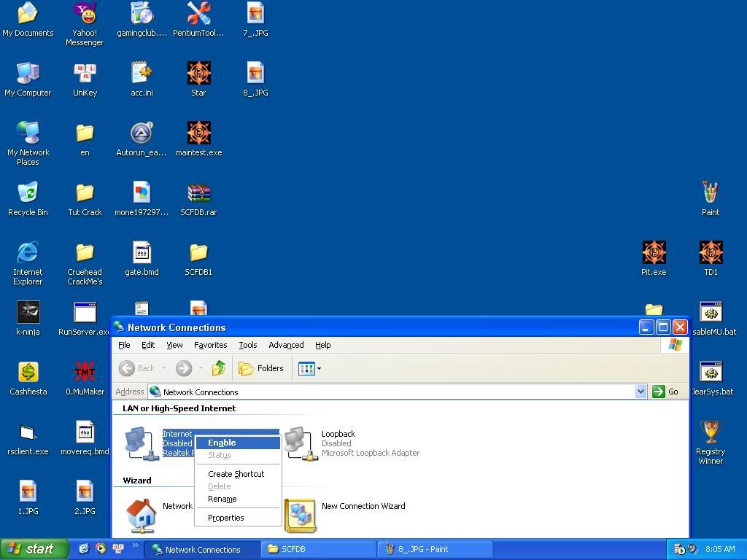The height and width of the screenshot is (560, 747).
Task: Select the SCFDB1 folder icon
Action: [x=198, y=259]
